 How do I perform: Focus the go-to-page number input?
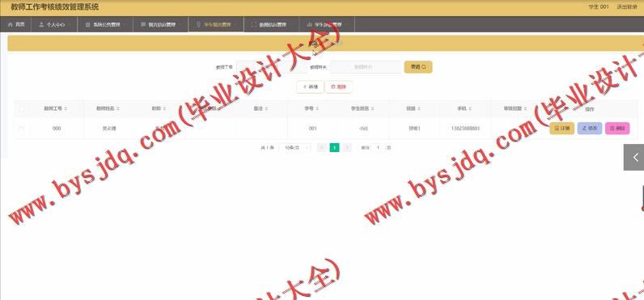tap(378, 148)
